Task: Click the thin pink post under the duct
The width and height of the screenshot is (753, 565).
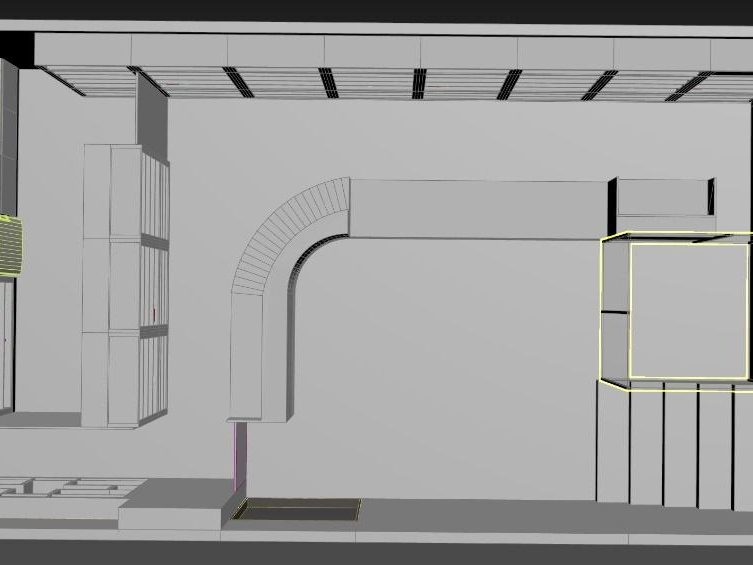Action: pyautogui.click(x=240, y=457)
